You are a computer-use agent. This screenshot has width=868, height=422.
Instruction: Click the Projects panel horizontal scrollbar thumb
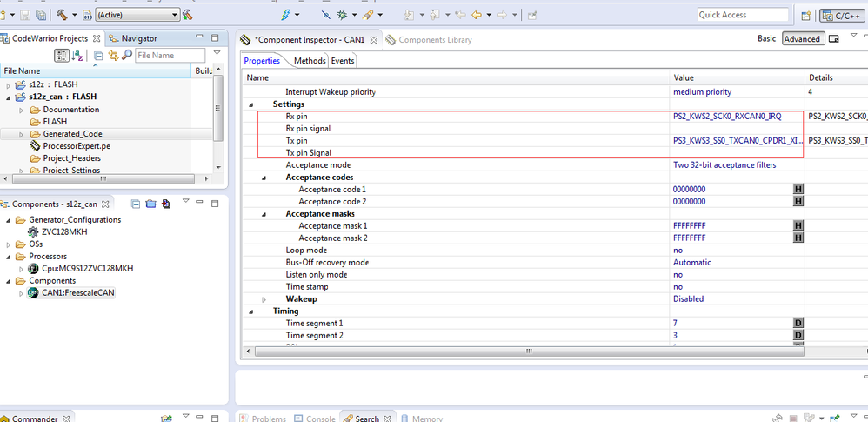pyautogui.click(x=103, y=179)
